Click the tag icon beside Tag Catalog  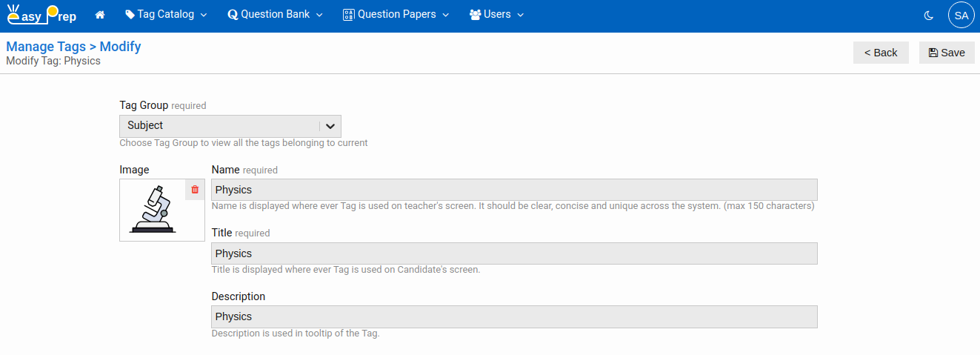click(130, 15)
